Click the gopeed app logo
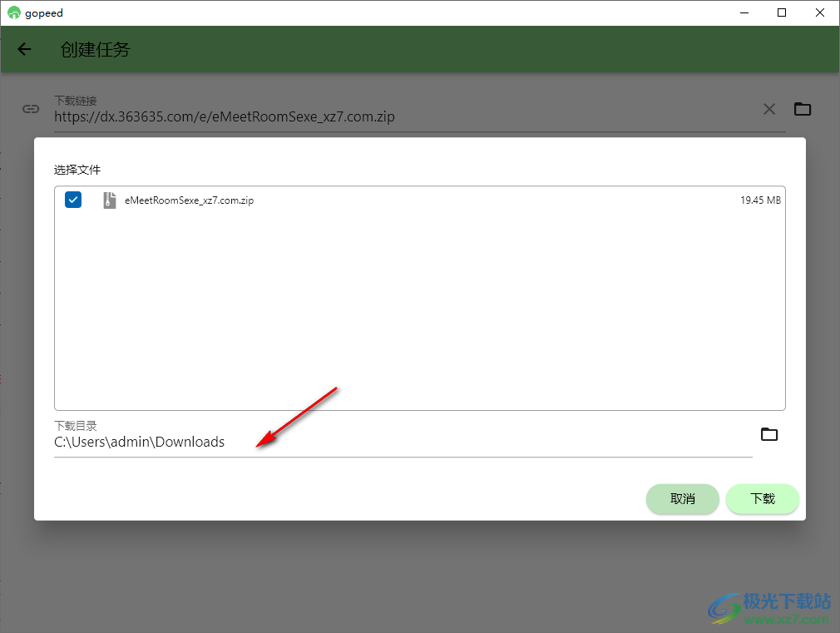The width and height of the screenshot is (840, 633). 14,12
